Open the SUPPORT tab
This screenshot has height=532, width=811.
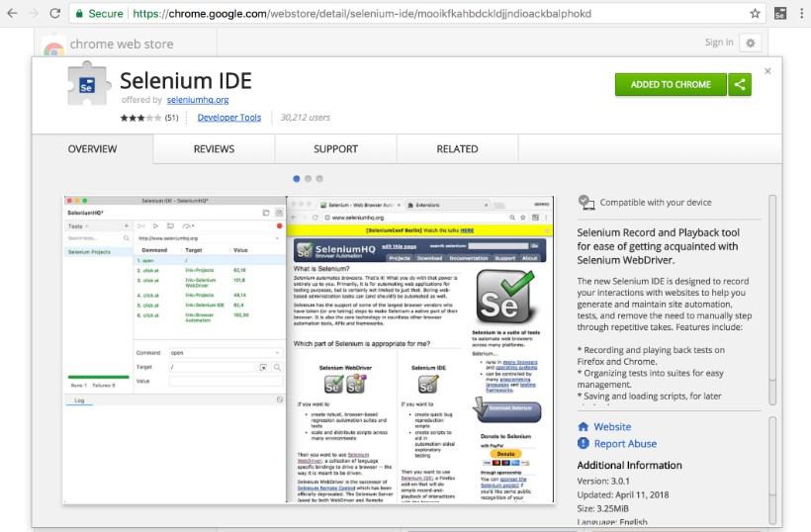point(335,149)
